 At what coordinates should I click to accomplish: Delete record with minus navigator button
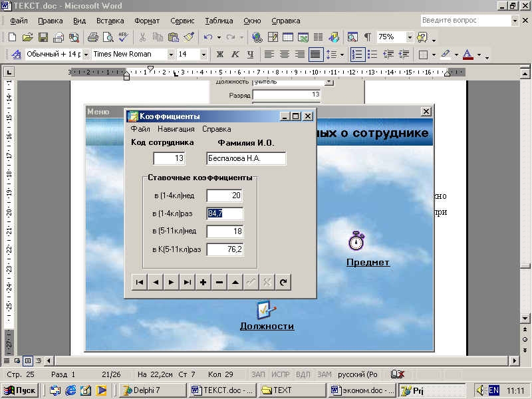coord(219,282)
